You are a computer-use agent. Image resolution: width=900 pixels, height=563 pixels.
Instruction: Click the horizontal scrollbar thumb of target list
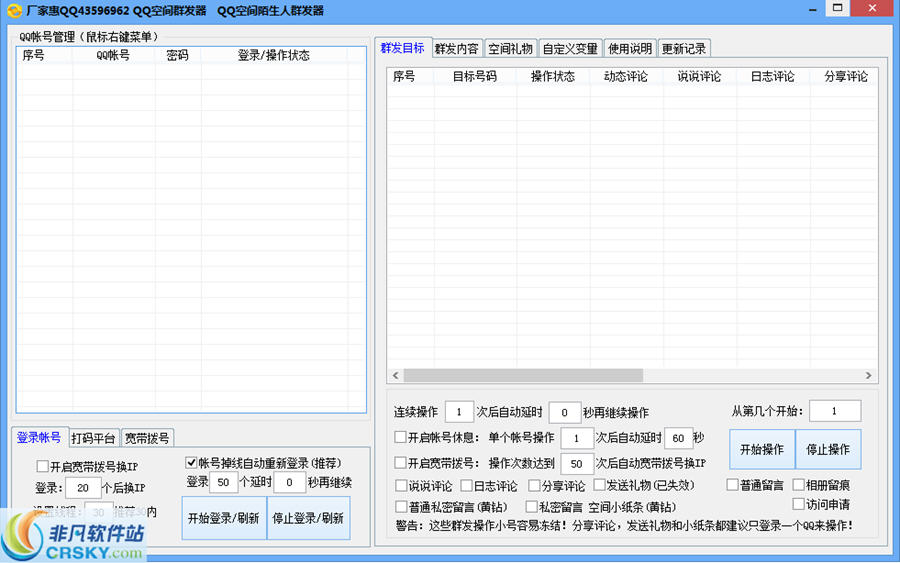pos(522,376)
